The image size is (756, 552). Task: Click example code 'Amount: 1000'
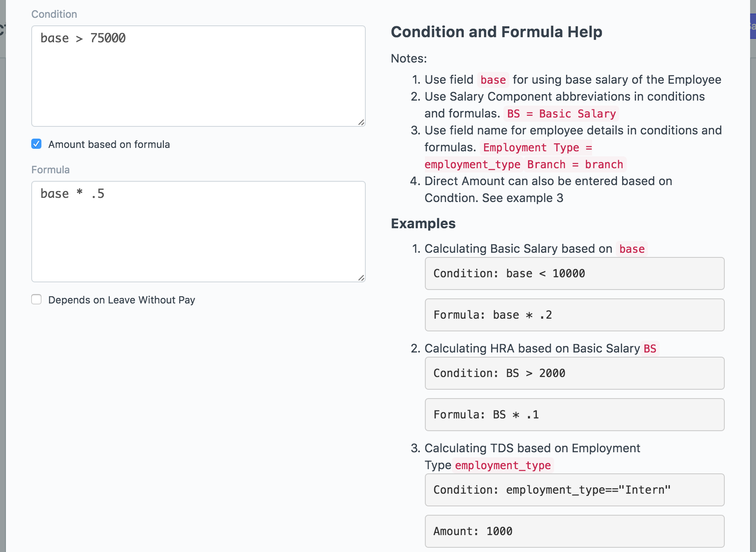(574, 531)
